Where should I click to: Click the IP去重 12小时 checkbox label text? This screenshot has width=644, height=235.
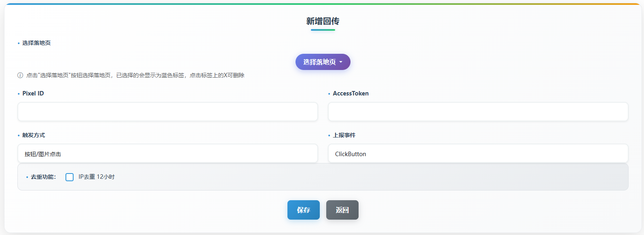pyautogui.click(x=97, y=177)
